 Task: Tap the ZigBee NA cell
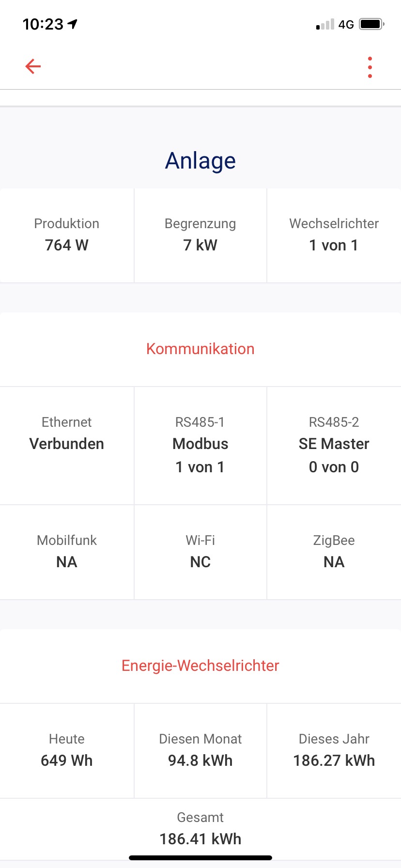point(334,552)
